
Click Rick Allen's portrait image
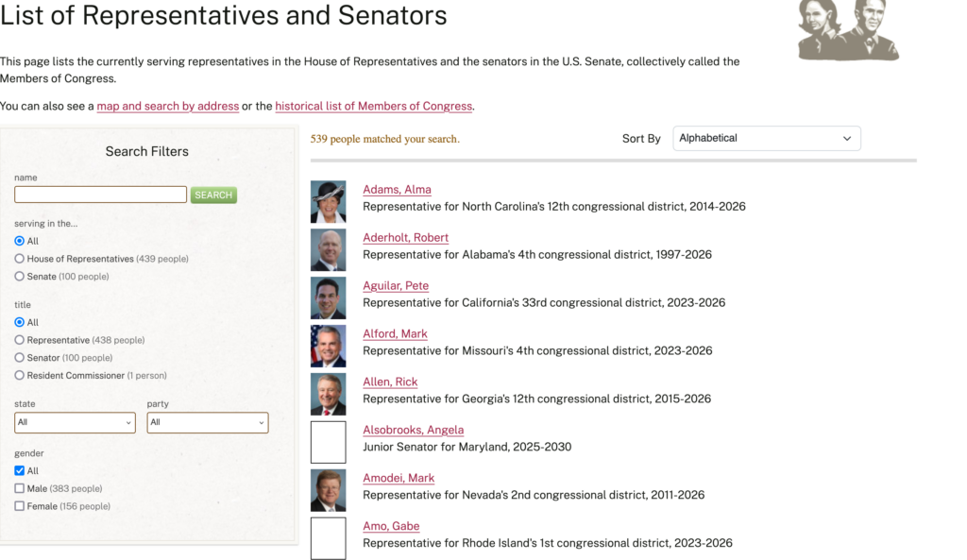(328, 394)
